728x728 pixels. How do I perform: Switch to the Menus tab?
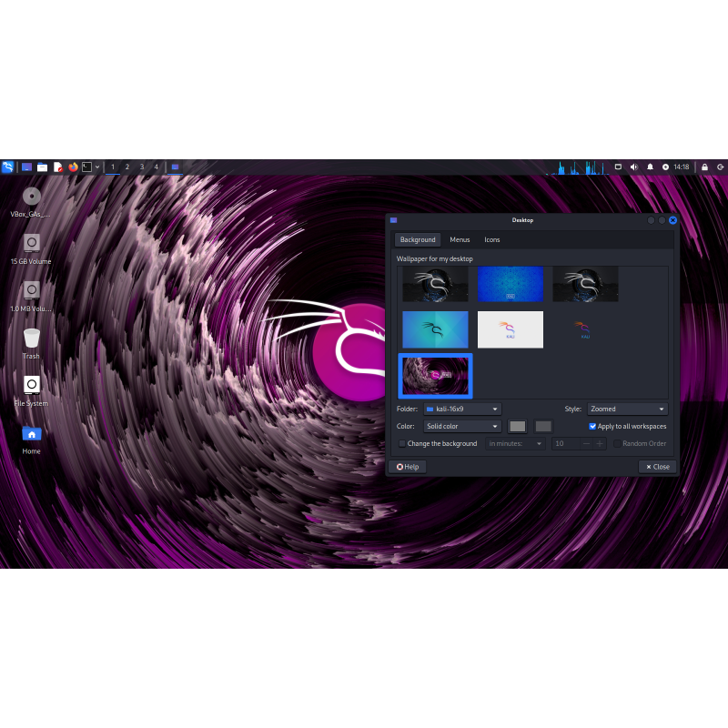coord(460,239)
